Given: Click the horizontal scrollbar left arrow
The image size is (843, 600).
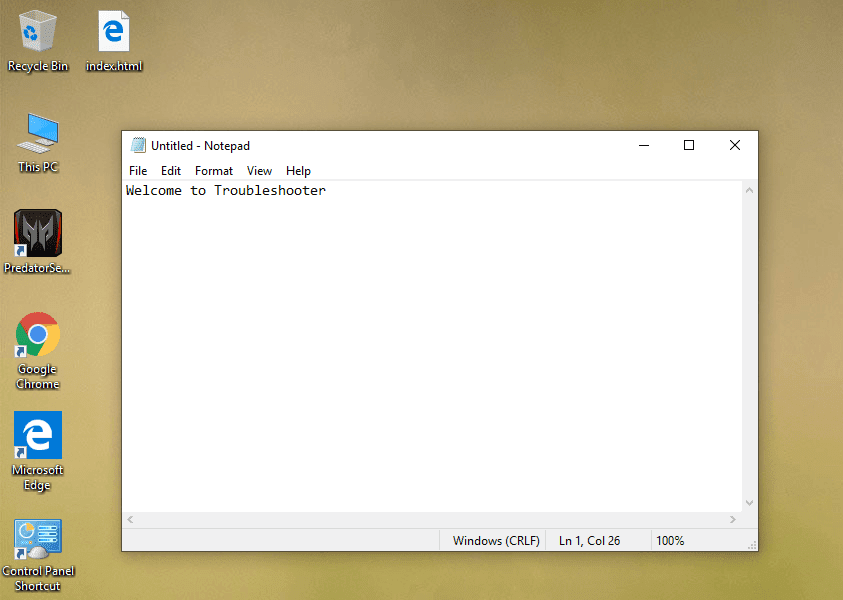Looking at the screenshot, I should 130,519.
